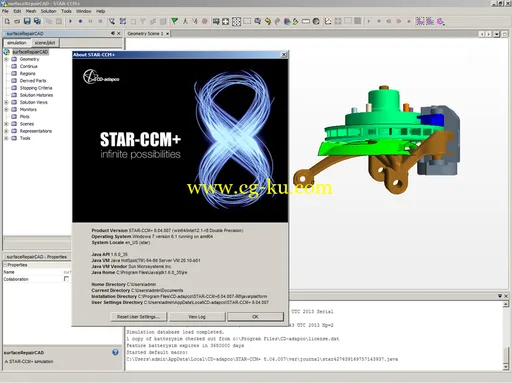Toggle the Collaboration checkbox in Properties
The image size is (512, 383).
(66, 279)
